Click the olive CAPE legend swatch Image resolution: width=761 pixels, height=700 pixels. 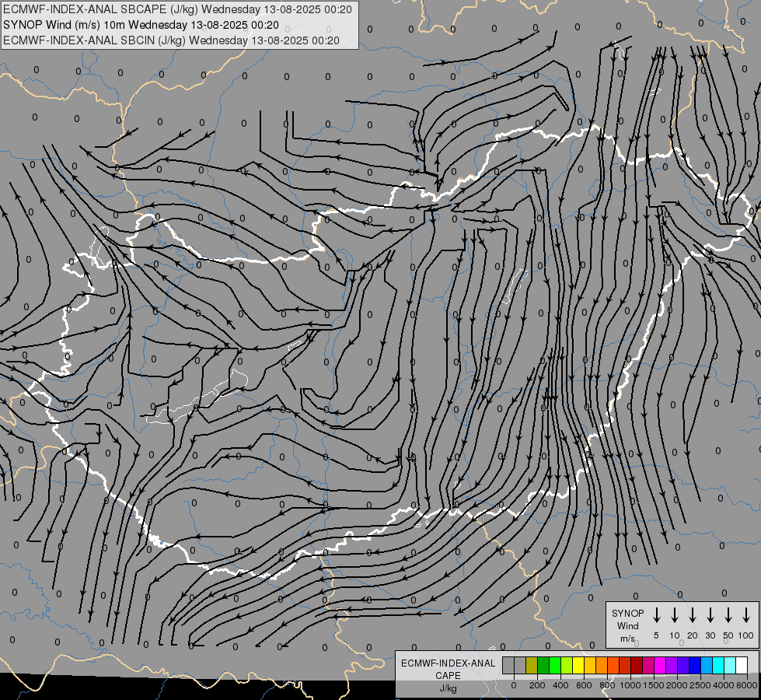point(532,665)
